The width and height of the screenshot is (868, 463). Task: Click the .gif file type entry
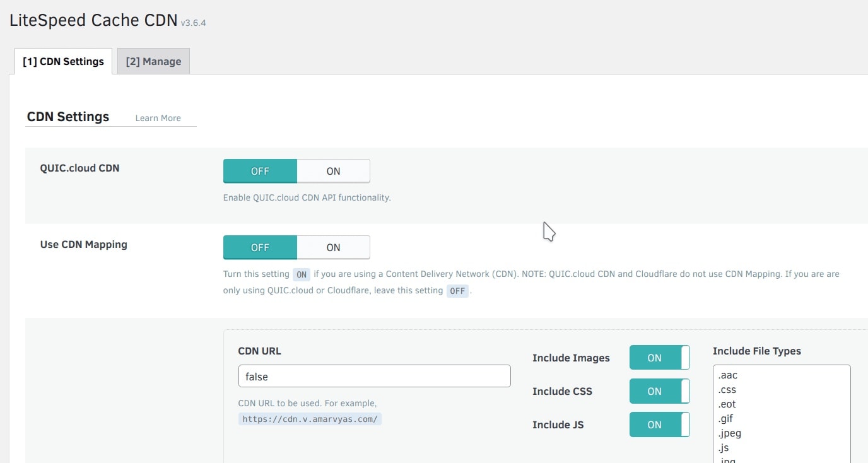[x=725, y=419]
